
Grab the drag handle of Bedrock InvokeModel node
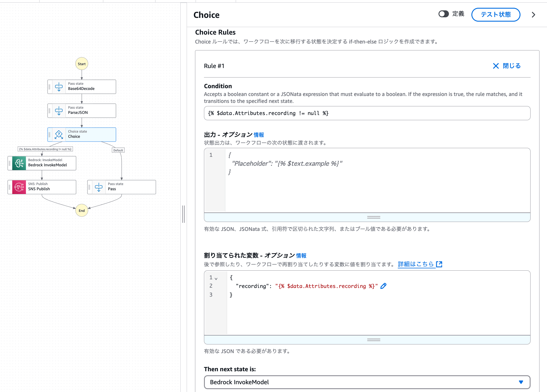coord(10,163)
